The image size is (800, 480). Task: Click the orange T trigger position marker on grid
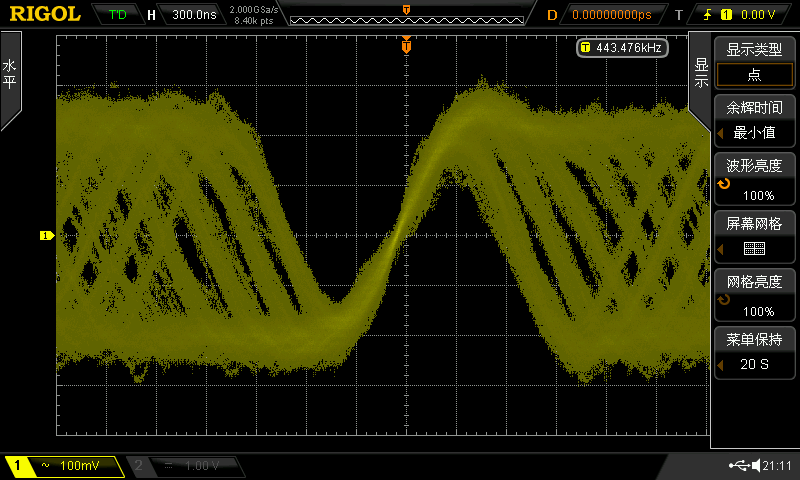click(x=406, y=46)
